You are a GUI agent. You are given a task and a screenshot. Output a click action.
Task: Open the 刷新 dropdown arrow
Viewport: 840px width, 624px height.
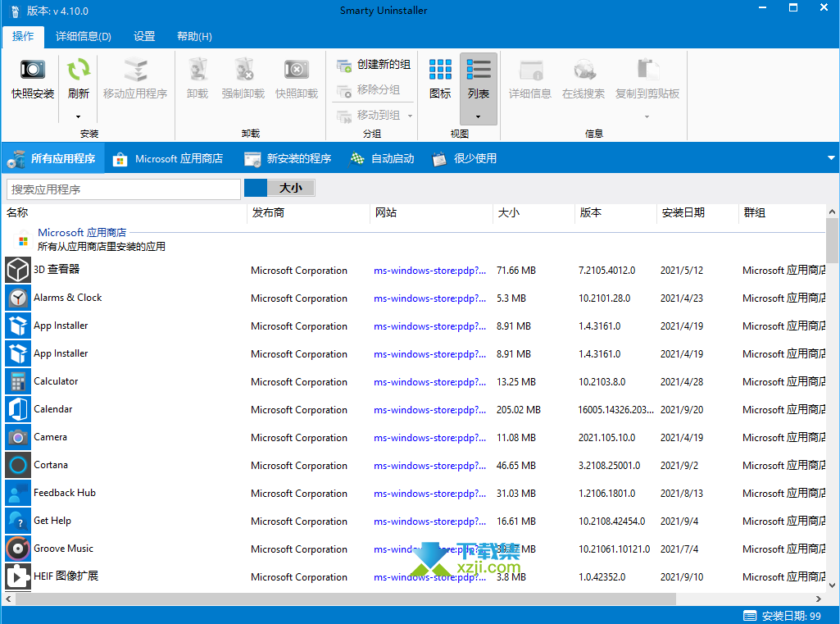pos(78,116)
